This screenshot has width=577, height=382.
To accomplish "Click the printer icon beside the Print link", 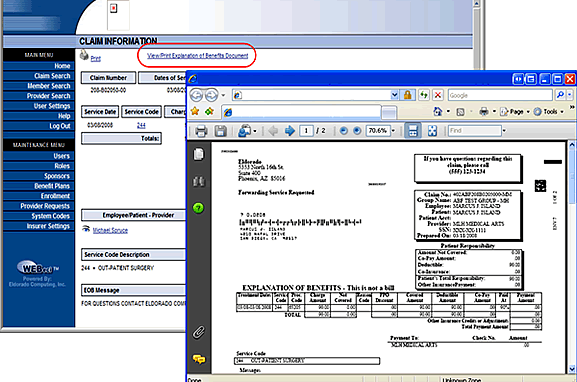I will pyautogui.click(x=84, y=55).
